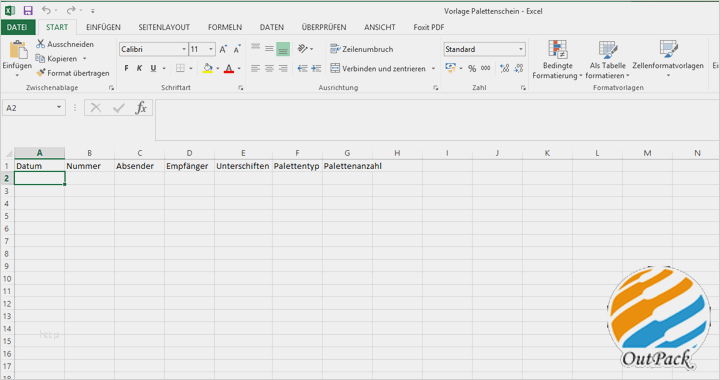The image size is (720, 380).
Task: Toggle bold formatting F button
Action: point(126,68)
